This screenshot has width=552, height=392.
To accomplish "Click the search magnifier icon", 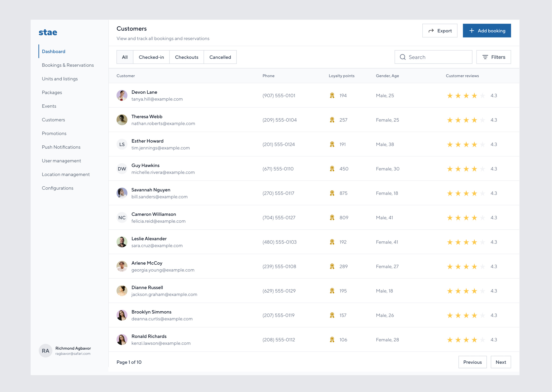I will click(403, 57).
